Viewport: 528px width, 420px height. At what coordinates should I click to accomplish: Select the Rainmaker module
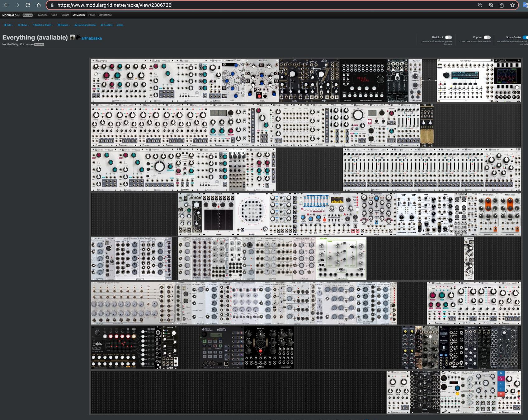pyautogui.click(x=329, y=214)
